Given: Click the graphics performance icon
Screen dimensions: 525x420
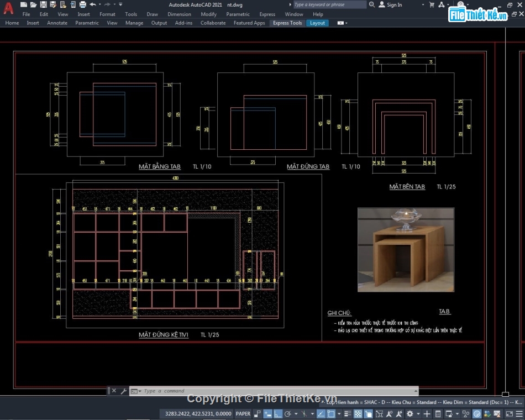Looking at the screenshot, I should [x=477, y=413].
